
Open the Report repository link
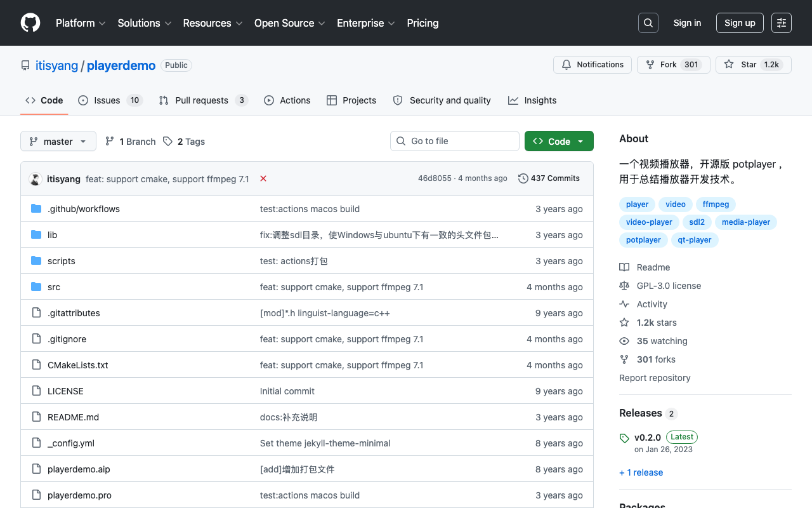(x=655, y=378)
